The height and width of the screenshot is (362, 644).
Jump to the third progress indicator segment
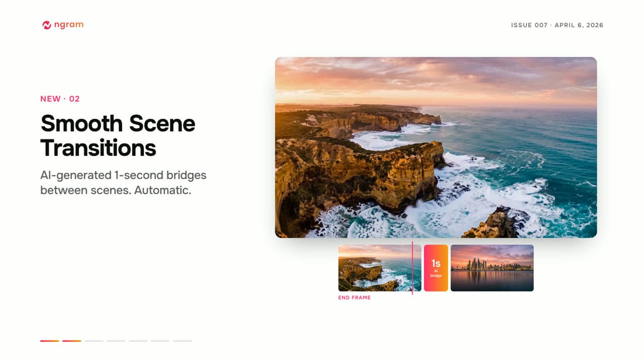(94, 341)
